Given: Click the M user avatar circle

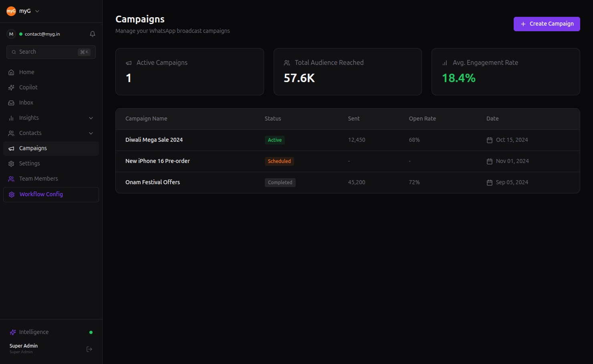Looking at the screenshot, I should pyautogui.click(x=11, y=34).
